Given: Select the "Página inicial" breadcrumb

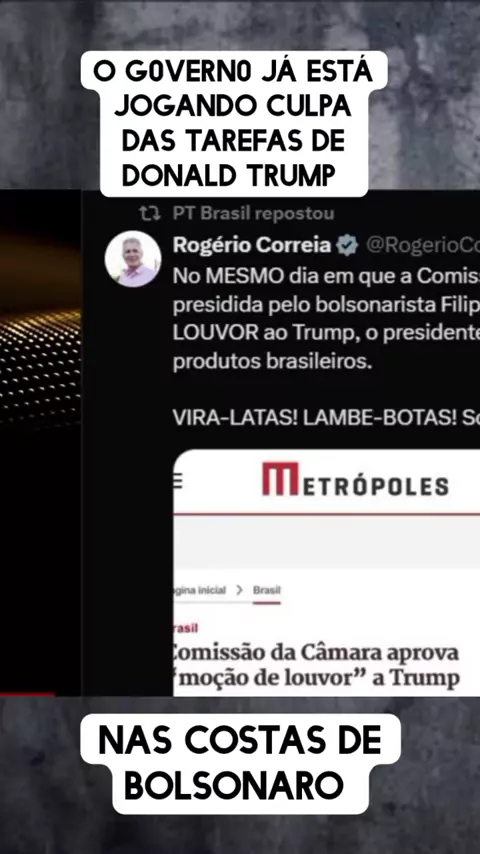Looking at the screenshot, I should (x=199, y=590).
